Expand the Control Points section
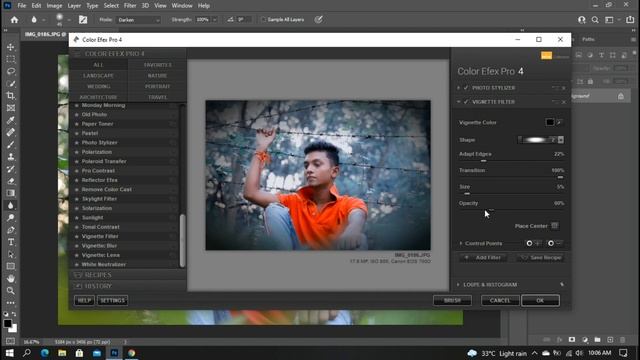The image size is (640, 360). 461,243
